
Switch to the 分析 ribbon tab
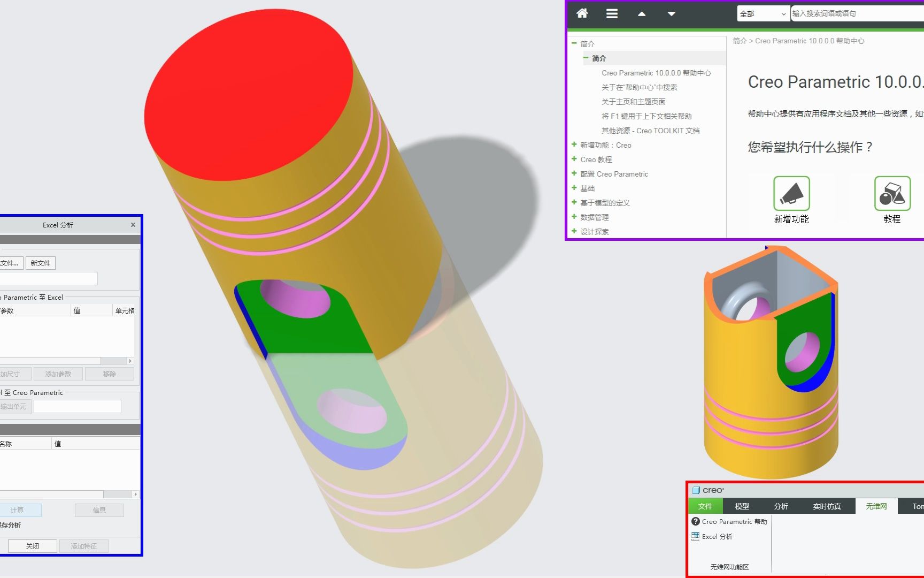pos(781,506)
